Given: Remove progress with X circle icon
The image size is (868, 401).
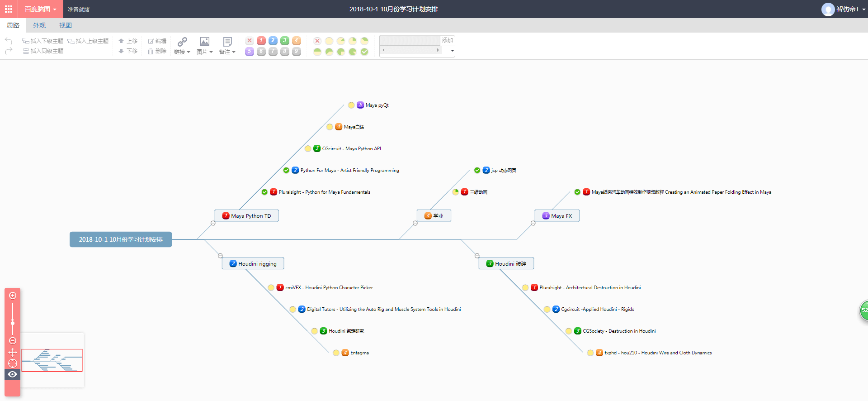Looking at the screenshot, I should click(317, 41).
